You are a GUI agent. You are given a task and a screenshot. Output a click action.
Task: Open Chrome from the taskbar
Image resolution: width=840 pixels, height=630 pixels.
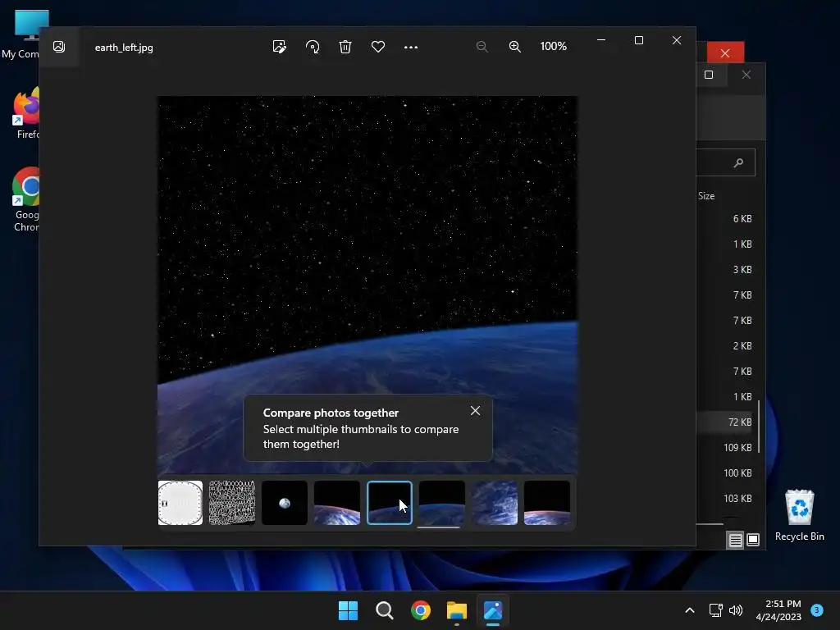coord(421,610)
